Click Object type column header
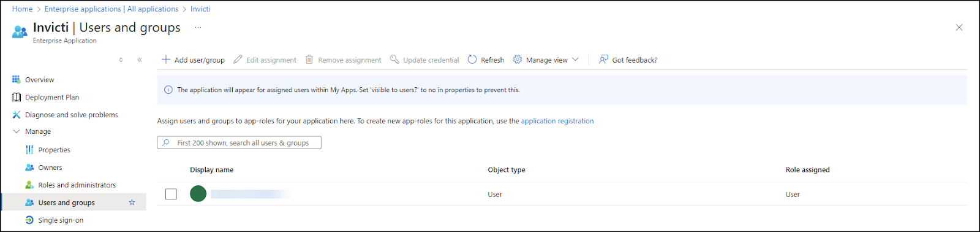 tap(507, 170)
